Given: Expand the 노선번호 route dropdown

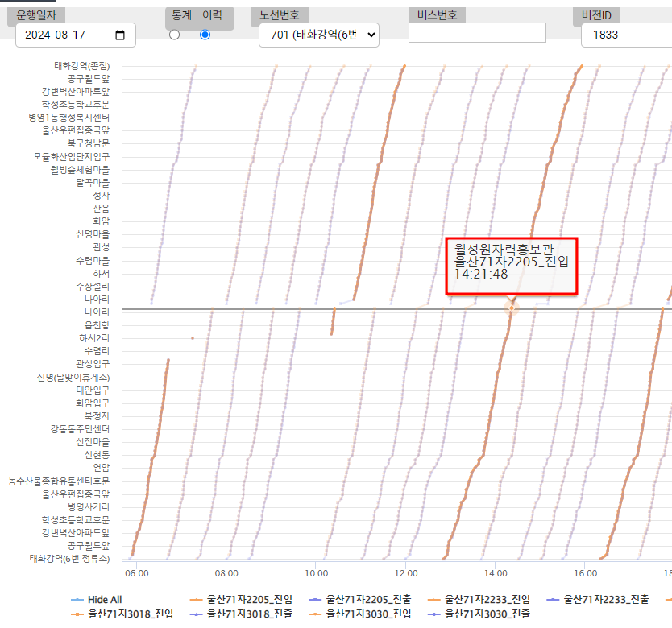Looking at the screenshot, I should coord(319,35).
